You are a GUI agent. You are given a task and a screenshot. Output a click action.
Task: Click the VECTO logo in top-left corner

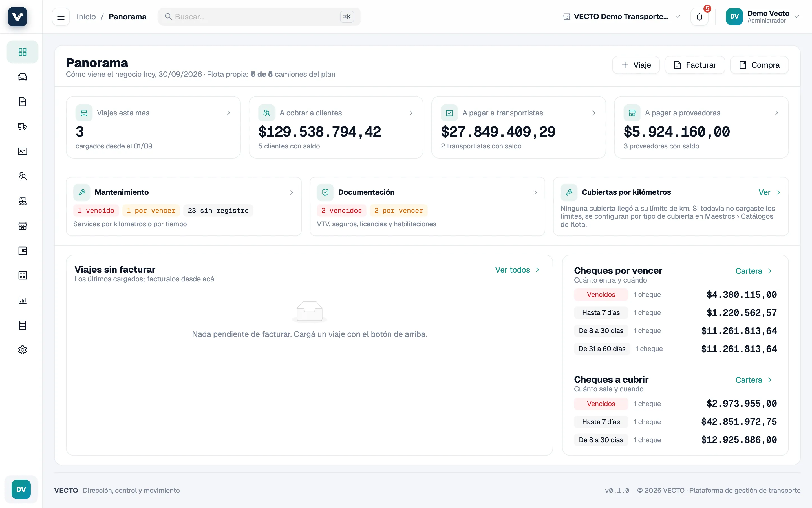(x=17, y=16)
